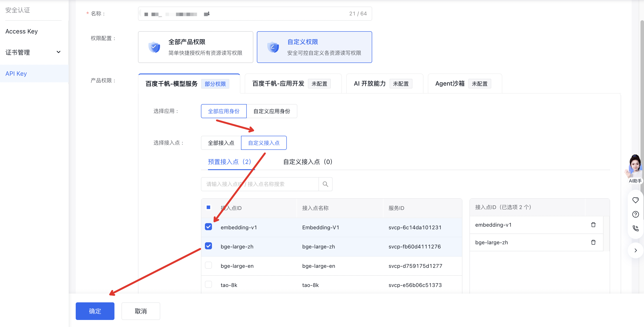Image resolution: width=644 pixels, height=327 pixels.
Task: Check the tao-8k row checkbox
Action: 208,285
